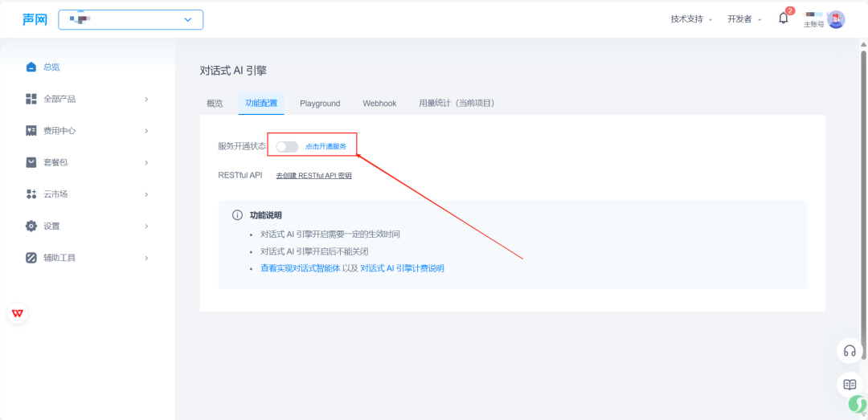This screenshot has height=420, width=868.
Task: Open the headset customer support button
Action: click(x=850, y=351)
